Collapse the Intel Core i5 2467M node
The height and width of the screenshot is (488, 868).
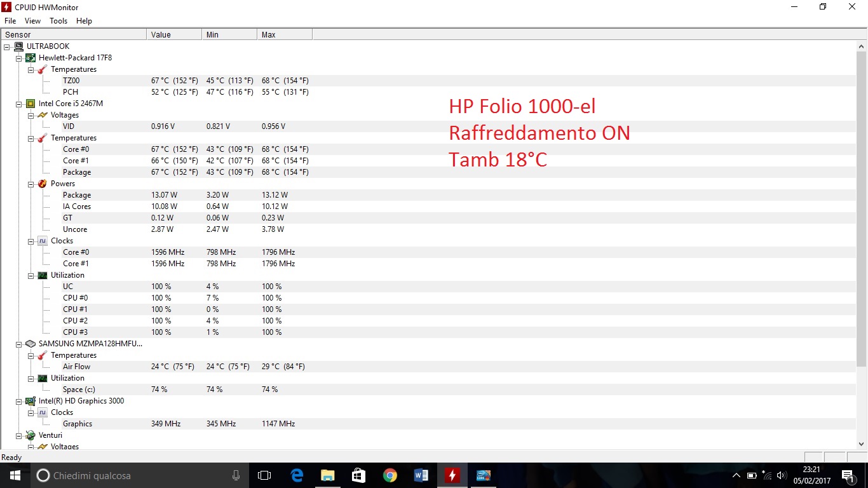click(19, 104)
